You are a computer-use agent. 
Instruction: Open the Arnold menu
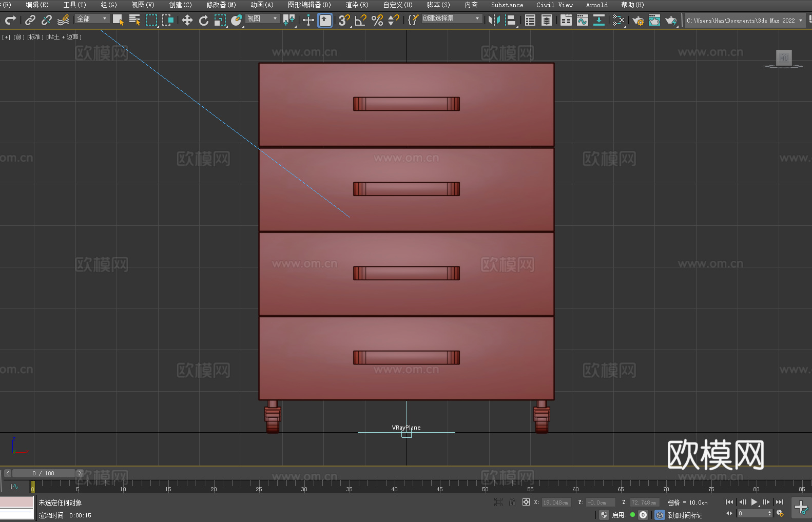596,5
